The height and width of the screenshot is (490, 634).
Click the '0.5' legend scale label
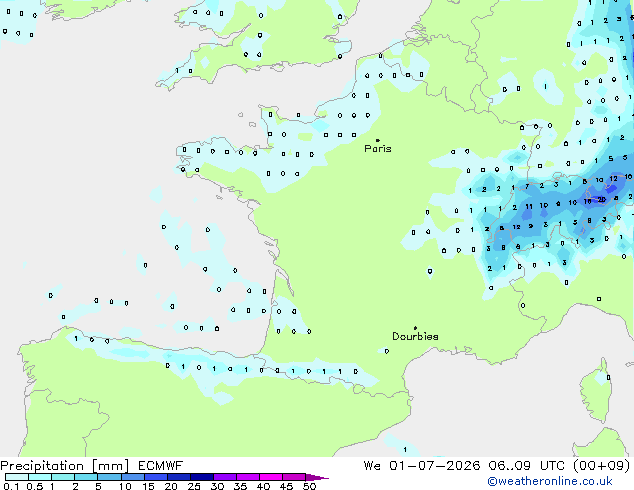34,486
